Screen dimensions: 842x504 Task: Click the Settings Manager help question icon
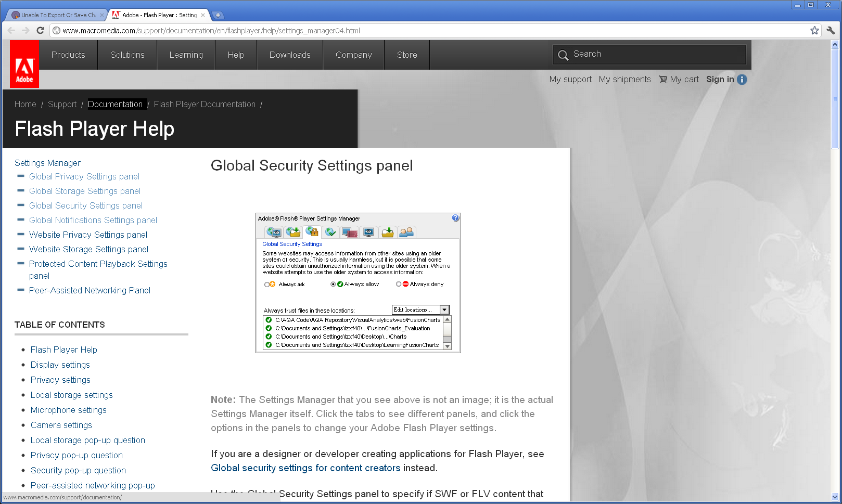pyautogui.click(x=455, y=218)
